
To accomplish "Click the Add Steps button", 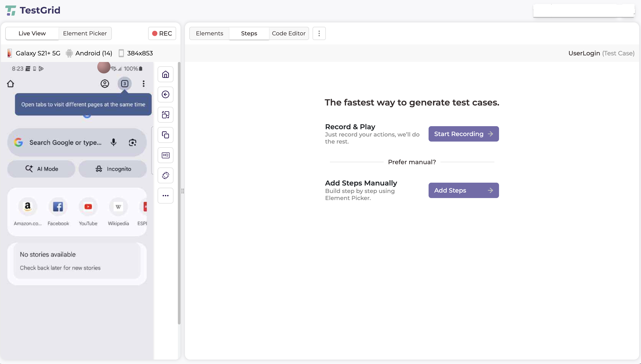I will pos(463,191).
